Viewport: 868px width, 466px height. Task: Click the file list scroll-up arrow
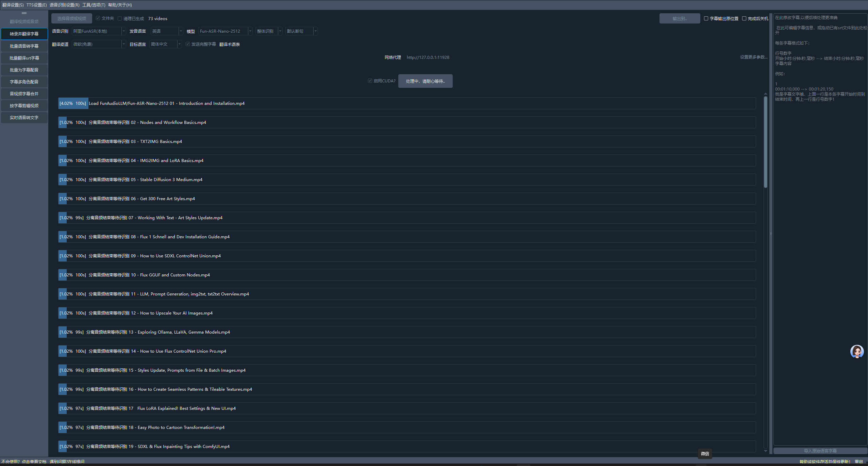(x=765, y=94)
